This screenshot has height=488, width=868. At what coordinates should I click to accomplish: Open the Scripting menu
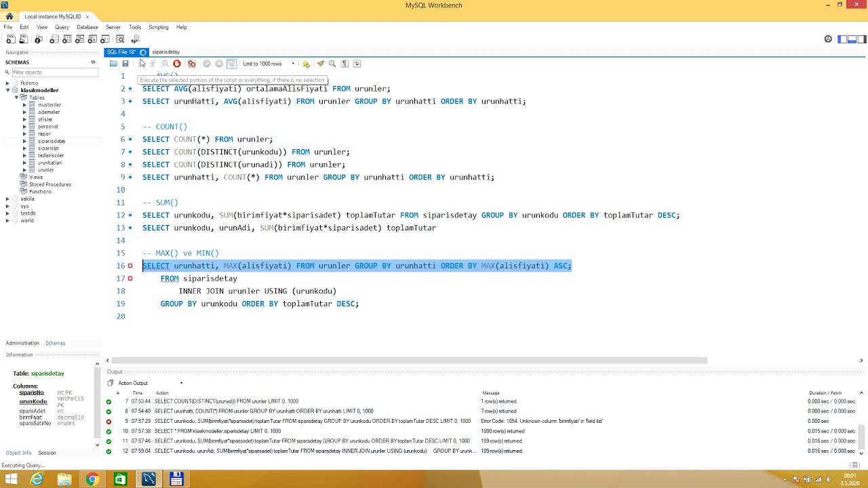pyautogui.click(x=158, y=27)
